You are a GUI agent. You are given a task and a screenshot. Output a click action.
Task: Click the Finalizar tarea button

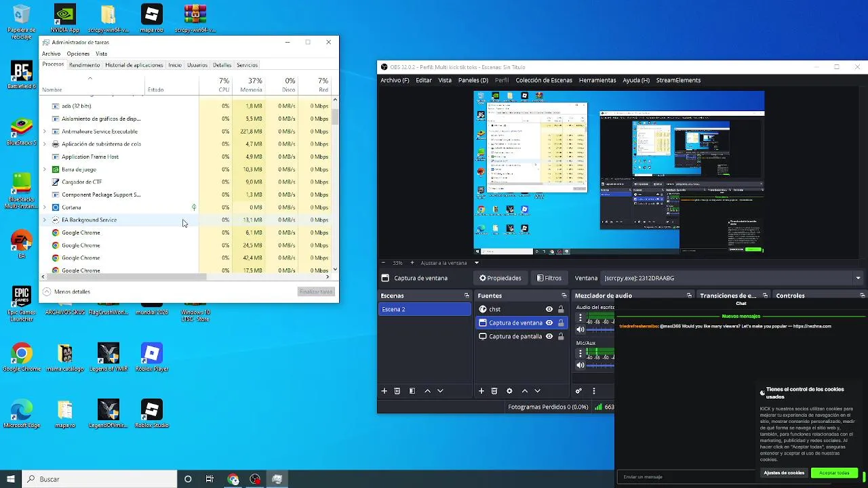tap(316, 291)
